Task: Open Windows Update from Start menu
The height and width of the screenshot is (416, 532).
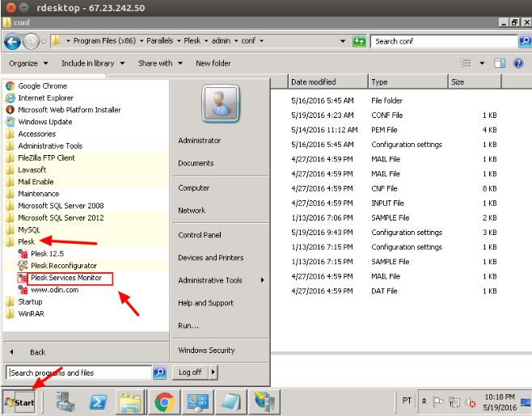Action: (39, 122)
